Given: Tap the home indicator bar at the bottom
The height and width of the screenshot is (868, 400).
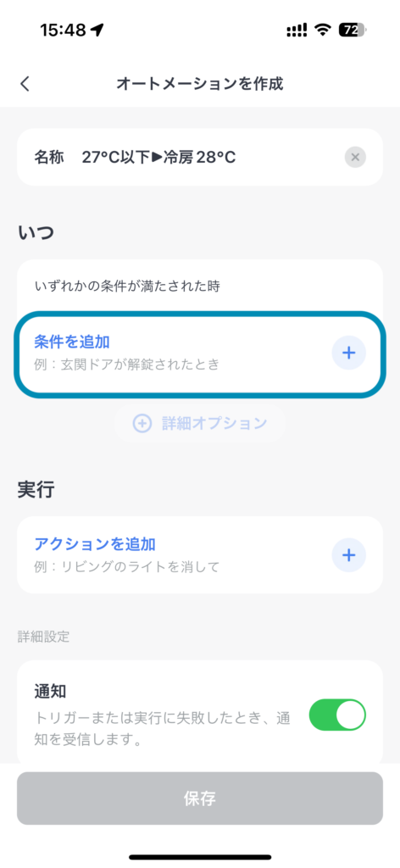Looking at the screenshot, I should (x=200, y=857).
